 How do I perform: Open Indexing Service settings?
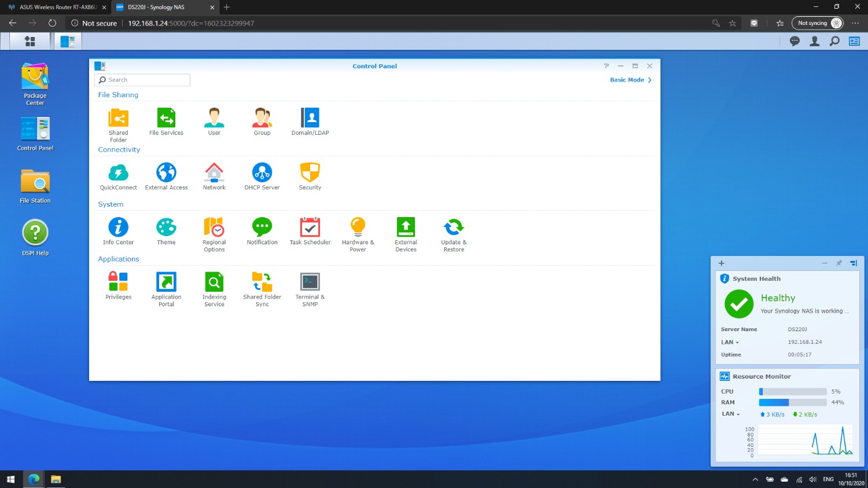[214, 289]
